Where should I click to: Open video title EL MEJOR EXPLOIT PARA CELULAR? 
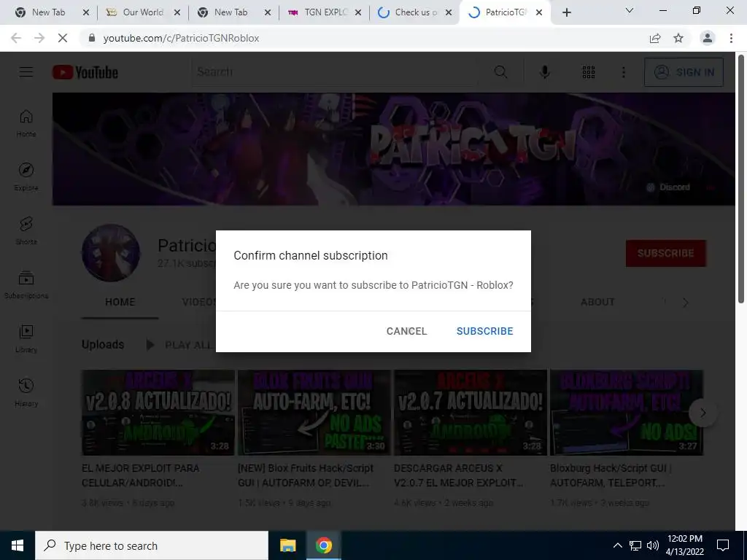pyautogui.click(x=141, y=475)
